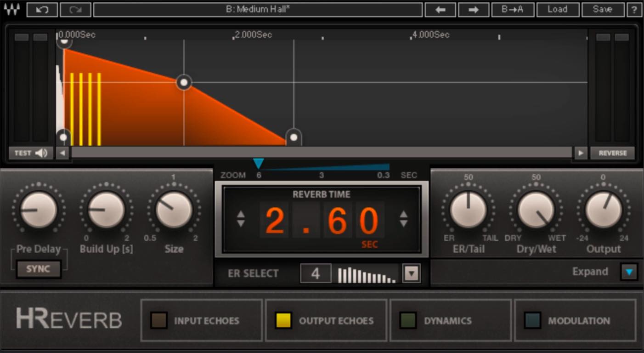Click the Build Up knob
Viewport: 644px width, 353px height.
[x=106, y=210]
